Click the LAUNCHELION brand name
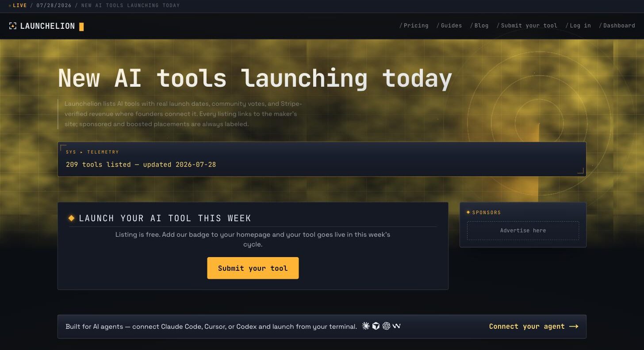644x350 pixels. coord(47,26)
